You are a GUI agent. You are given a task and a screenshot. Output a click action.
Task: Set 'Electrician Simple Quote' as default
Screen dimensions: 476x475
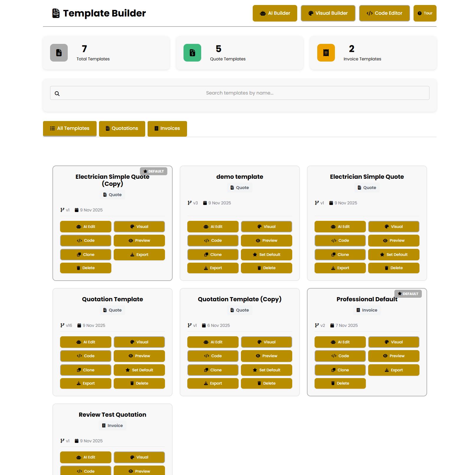coord(394,254)
